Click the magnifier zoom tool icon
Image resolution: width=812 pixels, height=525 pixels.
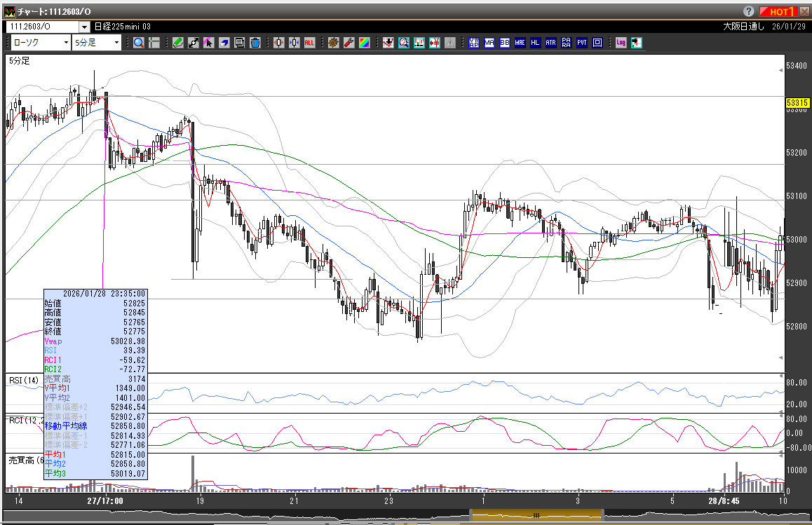pyautogui.click(x=139, y=43)
